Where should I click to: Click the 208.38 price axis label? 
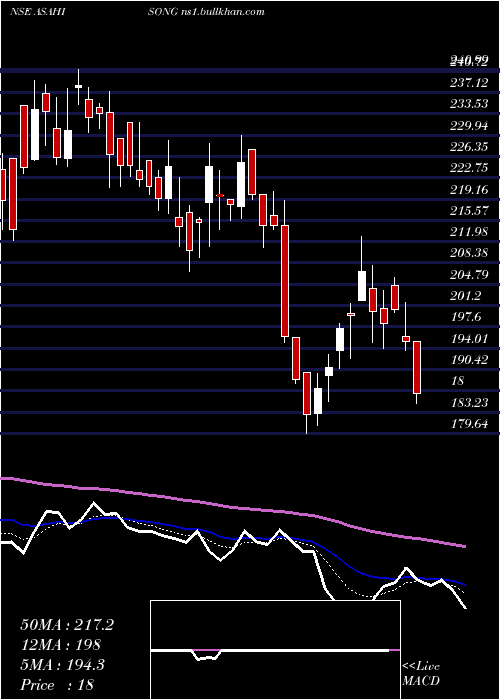tap(469, 253)
